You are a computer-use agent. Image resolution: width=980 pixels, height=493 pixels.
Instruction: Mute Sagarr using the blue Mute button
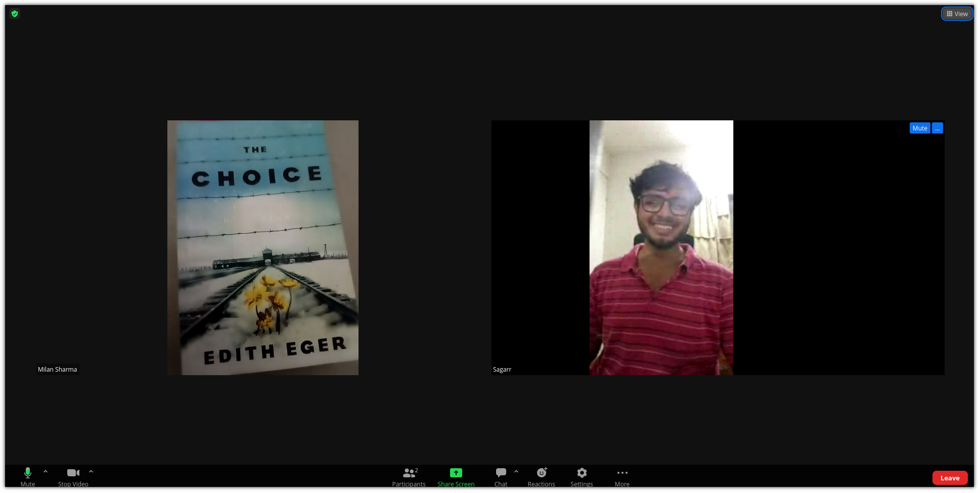(x=920, y=128)
